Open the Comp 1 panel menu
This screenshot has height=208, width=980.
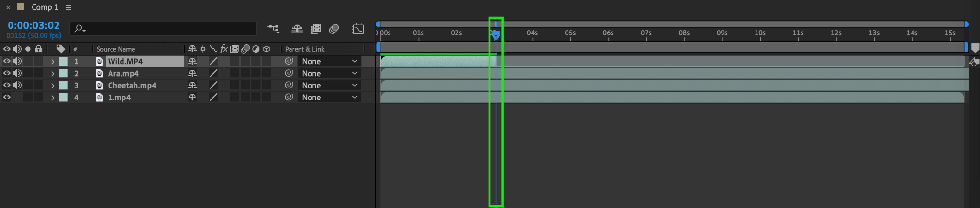coord(68,7)
